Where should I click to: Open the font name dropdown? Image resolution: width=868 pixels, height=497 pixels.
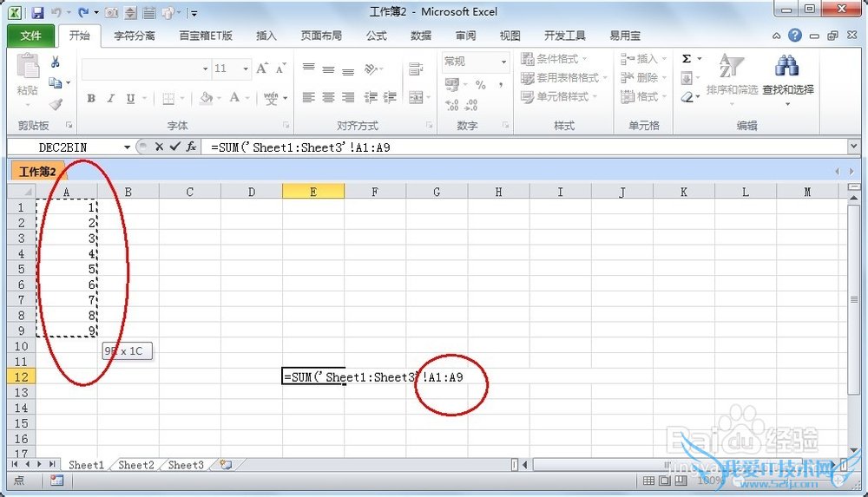pos(206,69)
